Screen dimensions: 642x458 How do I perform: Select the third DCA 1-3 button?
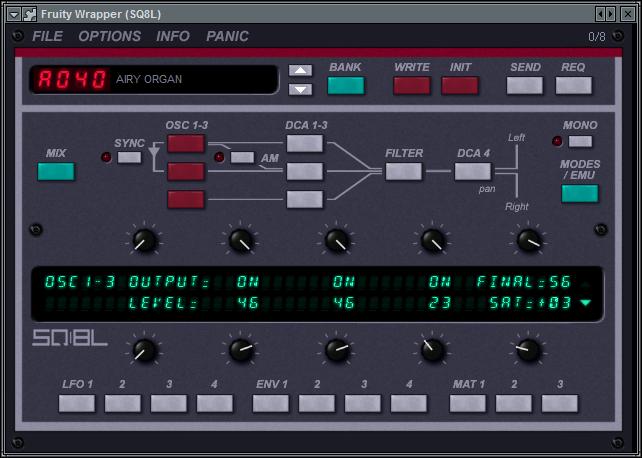(x=305, y=199)
